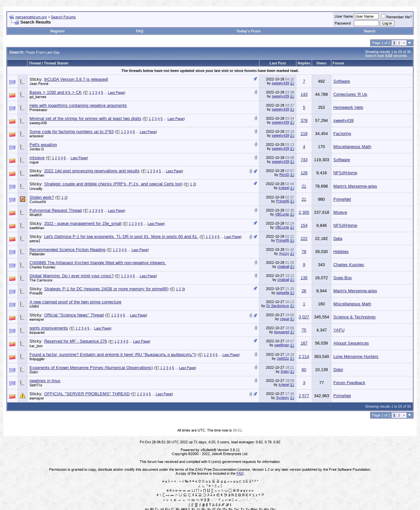Click the thread status envelope for llrCUDA row
420x510 pixels.
pos(12,82)
